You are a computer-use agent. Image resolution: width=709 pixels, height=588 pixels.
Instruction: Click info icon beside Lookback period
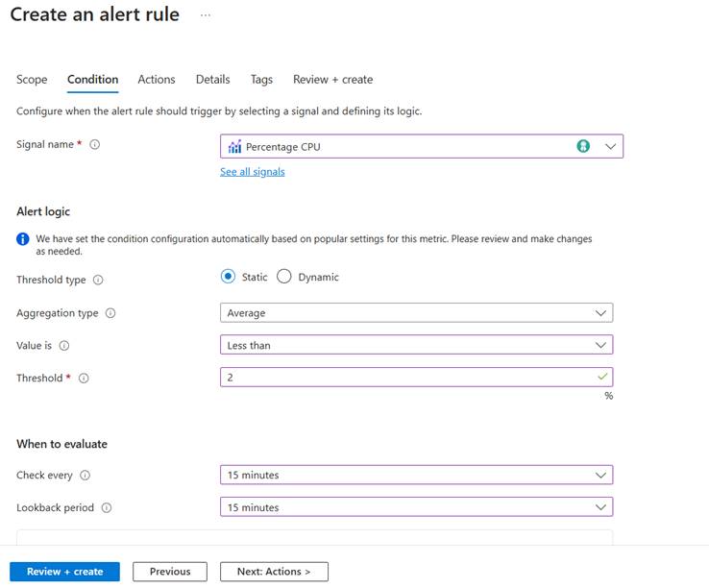pyautogui.click(x=107, y=508)
